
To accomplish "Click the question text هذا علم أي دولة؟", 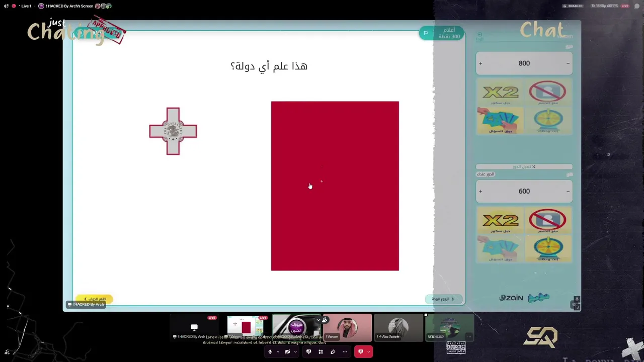I will point(269,66).
